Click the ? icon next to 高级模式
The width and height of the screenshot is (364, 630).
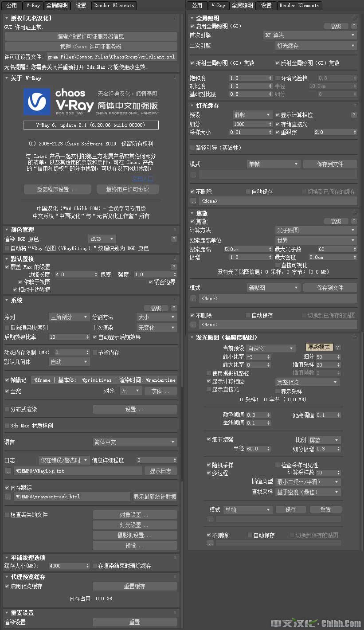338,347
